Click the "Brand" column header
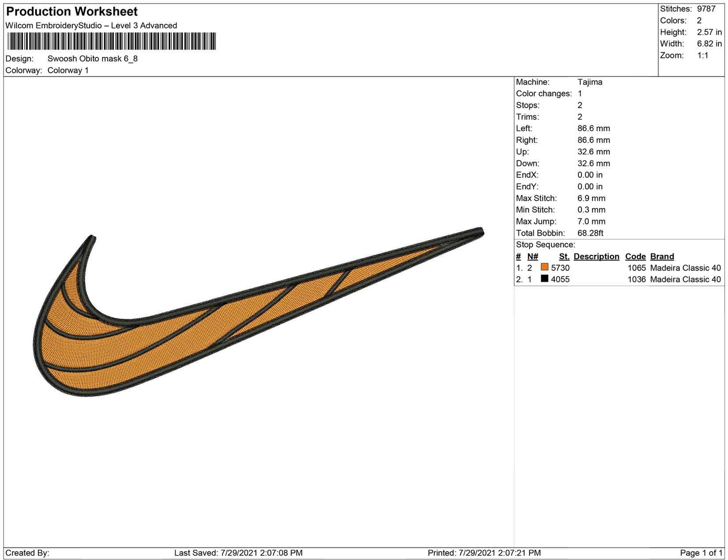 tap(662, 256)
